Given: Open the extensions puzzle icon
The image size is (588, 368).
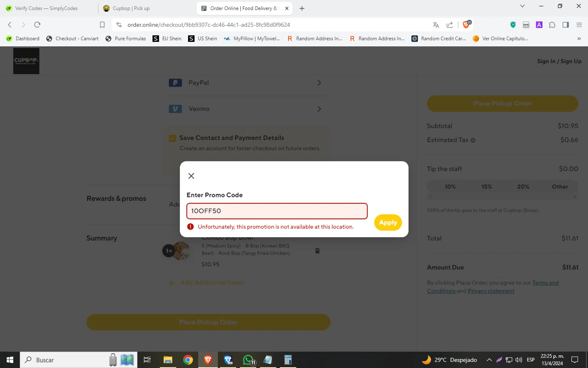Looking at the screenshot, I should pyautogui.click(x=552, y=25).
